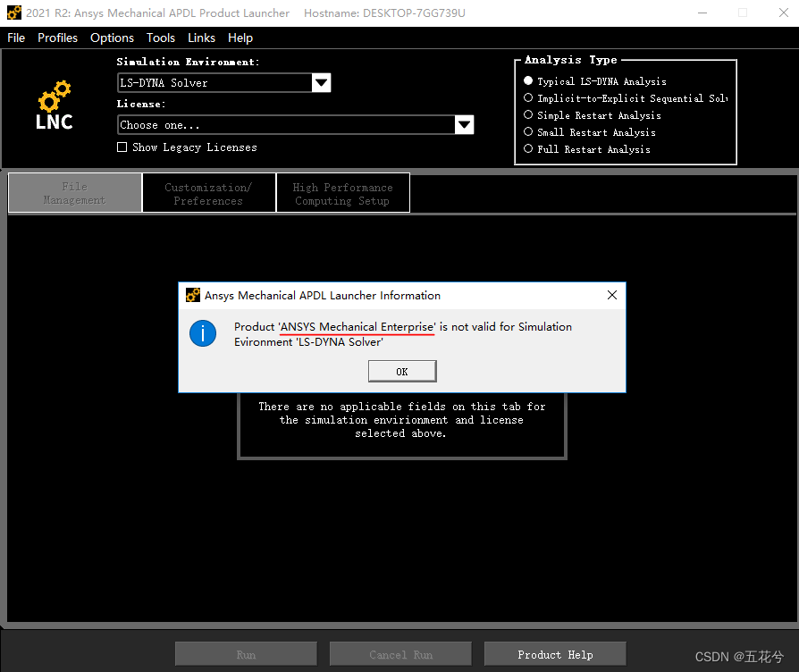Open the Simulation Environment dropdown
This screenshot has width=799, height=672.
[x=321, y=82]
